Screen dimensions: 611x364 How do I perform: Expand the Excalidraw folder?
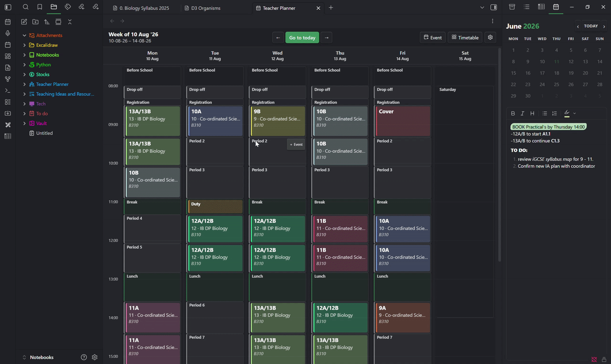[24, 45]
